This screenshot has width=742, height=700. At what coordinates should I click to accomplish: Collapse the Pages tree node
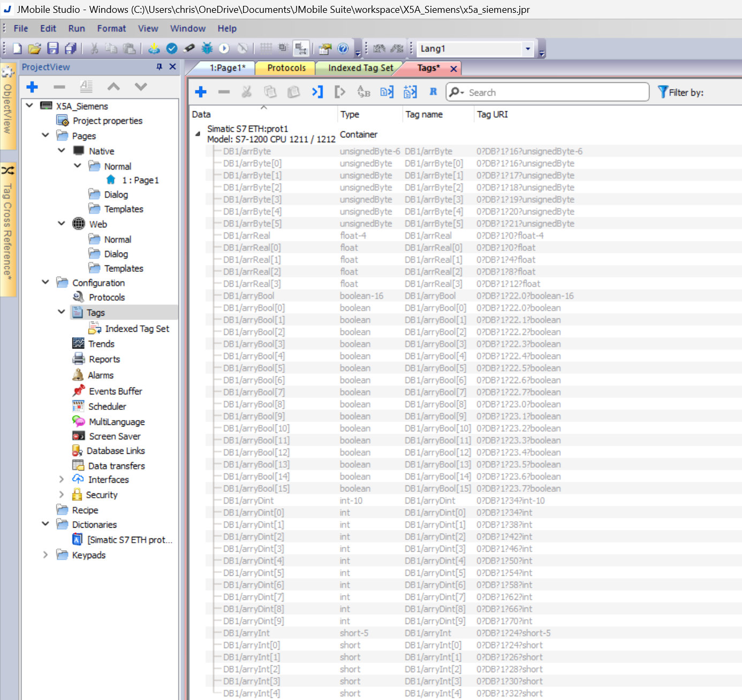click(x=46, y=135)
